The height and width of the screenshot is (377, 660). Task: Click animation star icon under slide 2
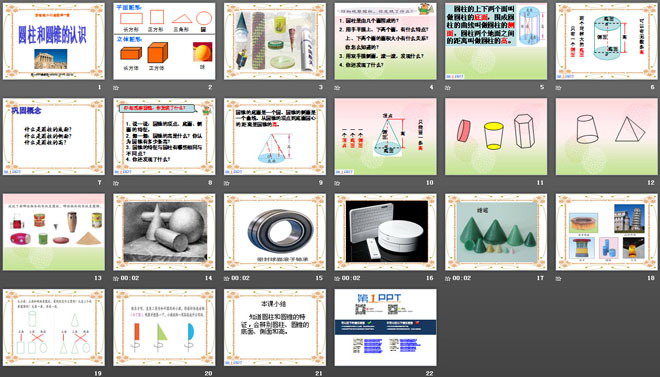[116, 88]
